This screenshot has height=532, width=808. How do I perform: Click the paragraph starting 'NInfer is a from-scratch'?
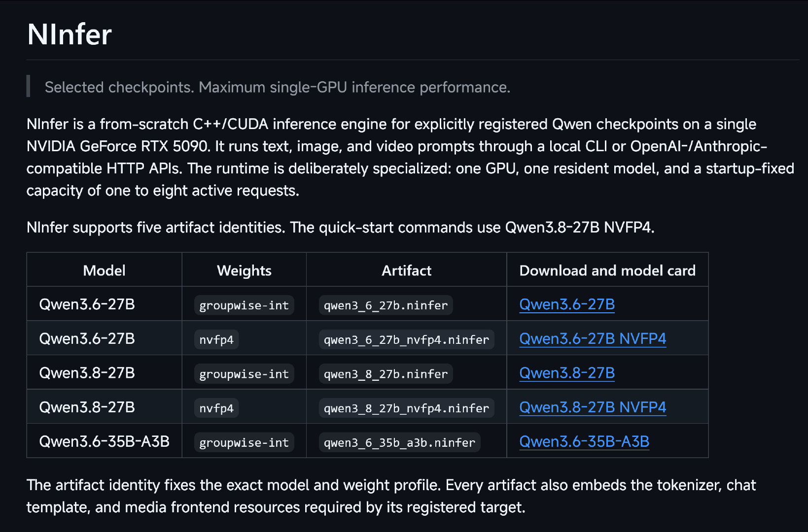click(x=410, y=157)
